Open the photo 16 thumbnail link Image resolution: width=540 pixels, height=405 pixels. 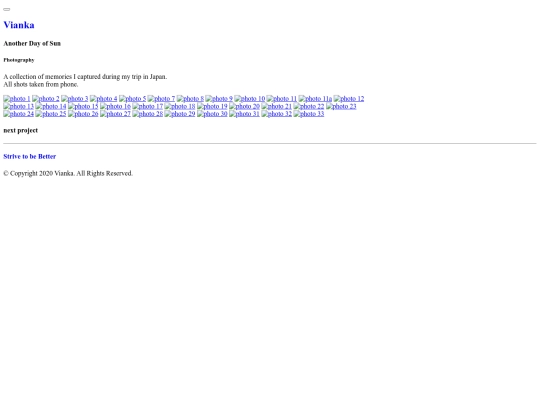[115, 106]
